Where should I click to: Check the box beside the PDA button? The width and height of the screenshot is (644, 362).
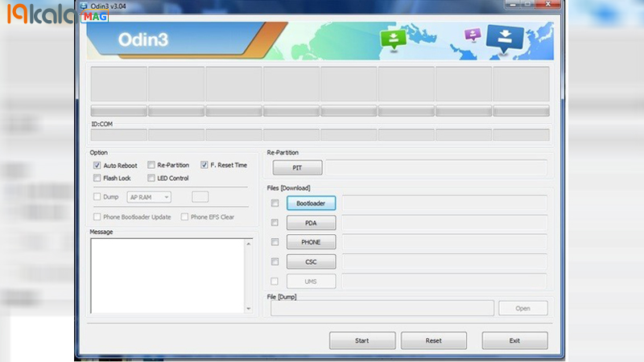pos(275,223)
